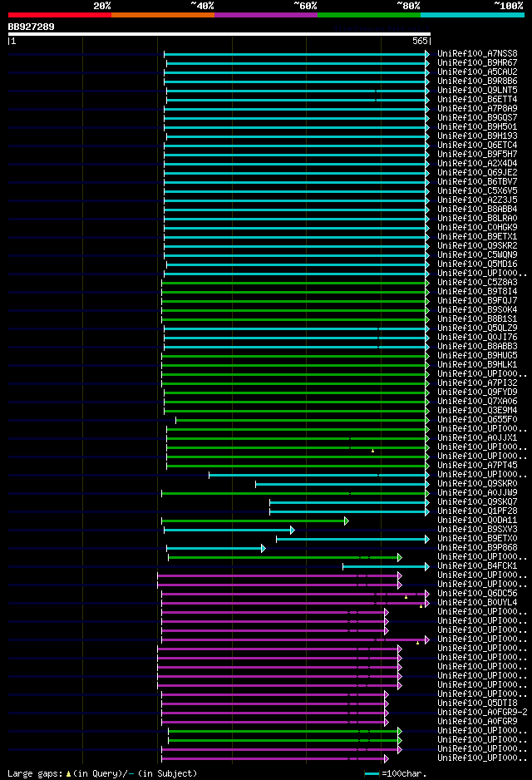The width and height of the screenshot is (532, 780).
Task: Click the UniRef100_B9GQS7 label
Action: point(477,118)
